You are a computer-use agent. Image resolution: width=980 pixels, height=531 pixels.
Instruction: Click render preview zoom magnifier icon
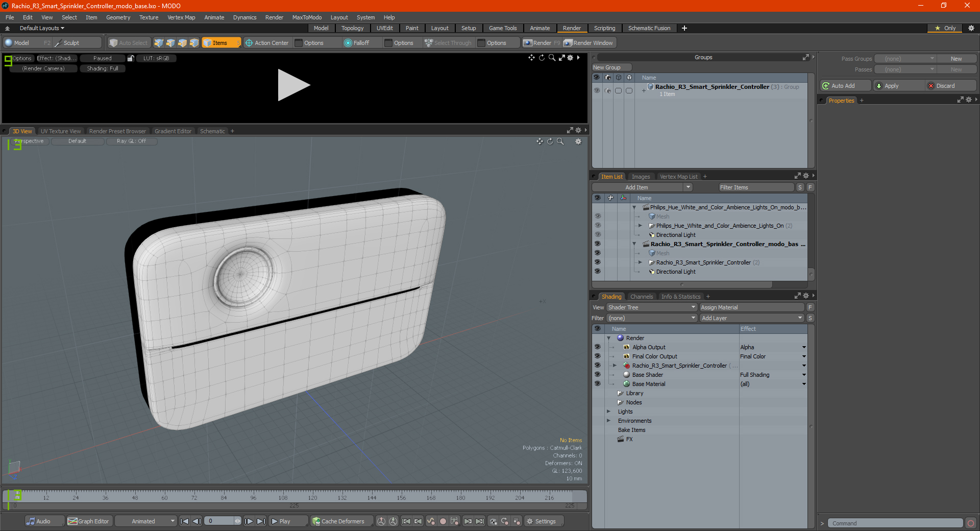(x=552, y=58)
